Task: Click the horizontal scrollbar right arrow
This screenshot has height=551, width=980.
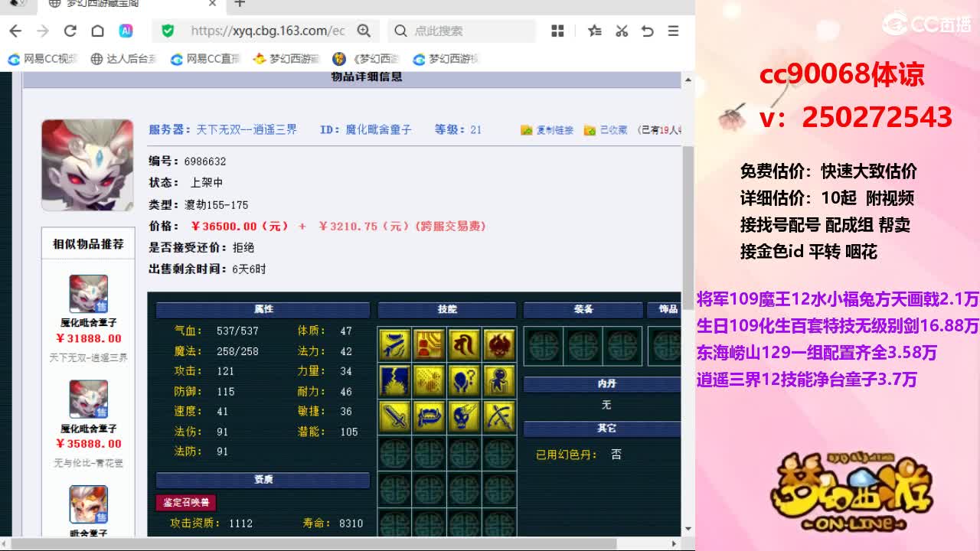Action: (x=675, y=543)
